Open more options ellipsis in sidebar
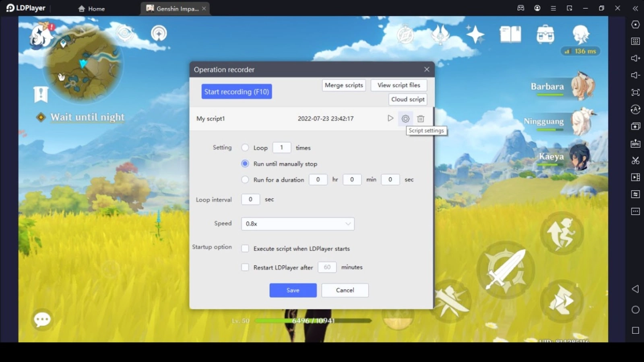The height and width of the screenshot is (362, 644). click(636, 211)
